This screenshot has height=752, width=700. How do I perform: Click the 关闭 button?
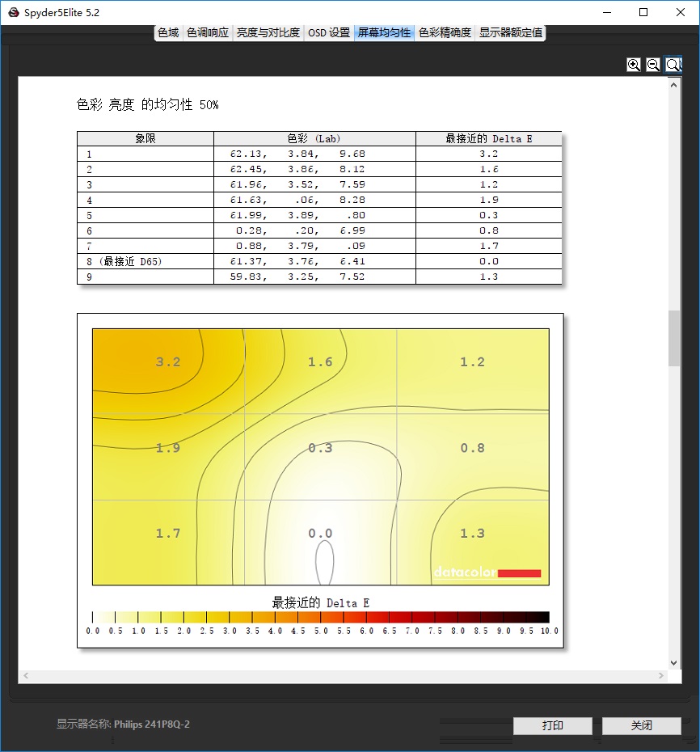642,725
